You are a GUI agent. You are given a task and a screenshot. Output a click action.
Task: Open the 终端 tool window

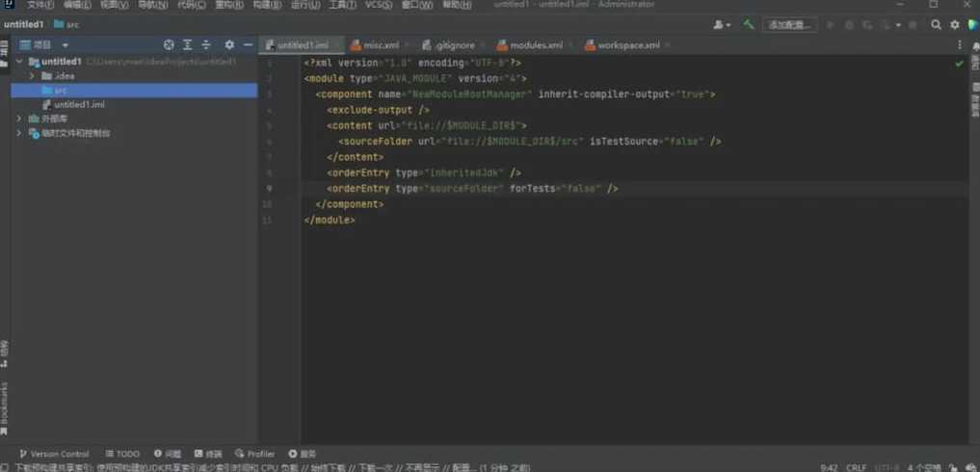[x=208, y=454]
